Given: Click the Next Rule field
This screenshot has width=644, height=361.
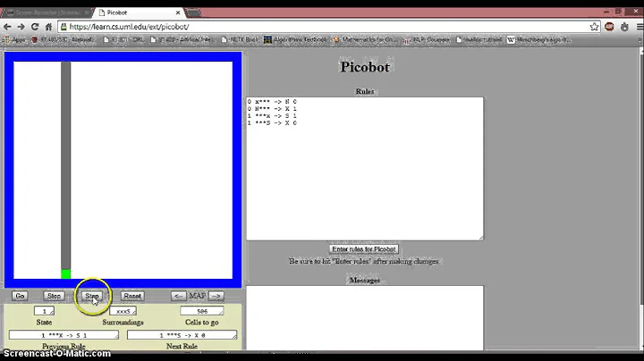Looking at the screenshot, I should 182,335.
